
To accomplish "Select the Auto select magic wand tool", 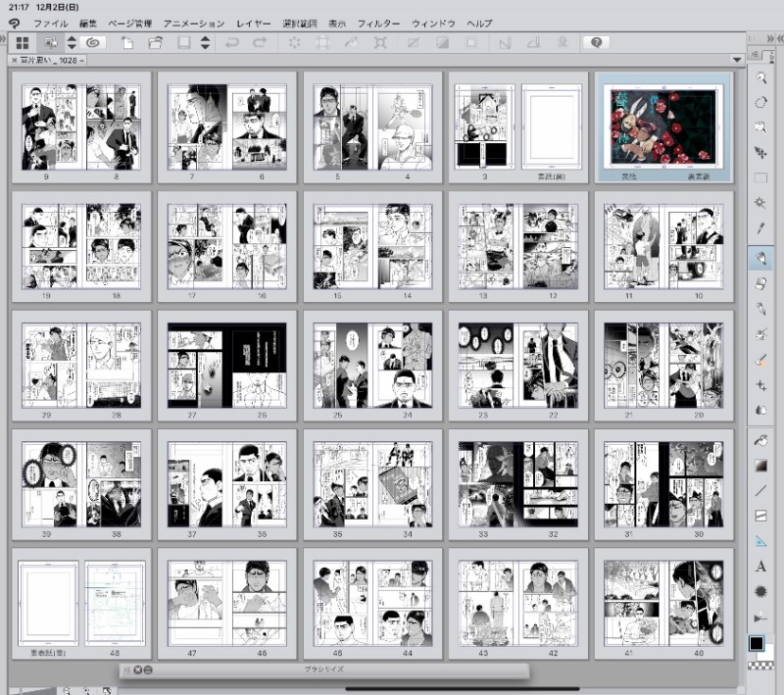I will click(760, 203).
